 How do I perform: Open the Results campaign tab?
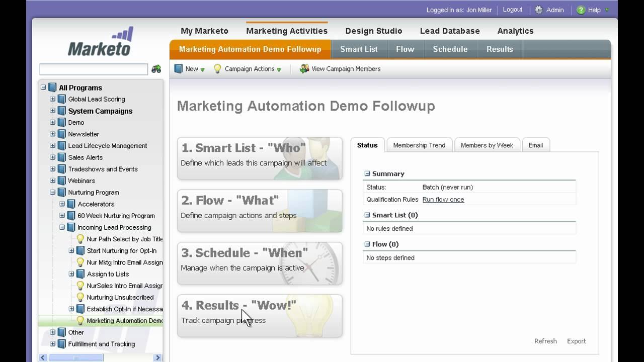[500, 49]
